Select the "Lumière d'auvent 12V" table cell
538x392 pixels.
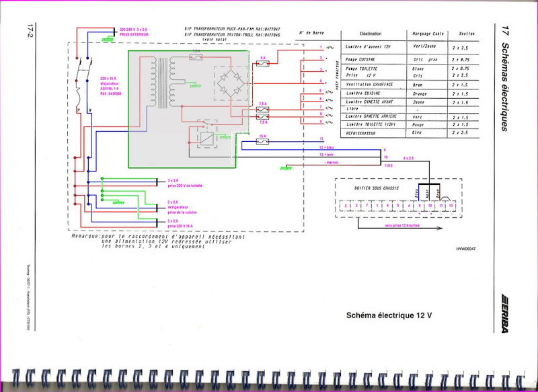(368, 46)
